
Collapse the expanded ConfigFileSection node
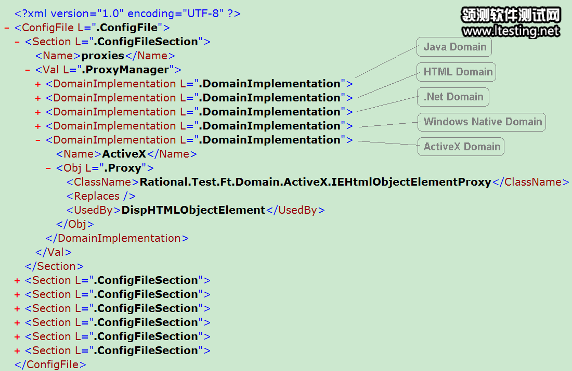click(17, 42)
